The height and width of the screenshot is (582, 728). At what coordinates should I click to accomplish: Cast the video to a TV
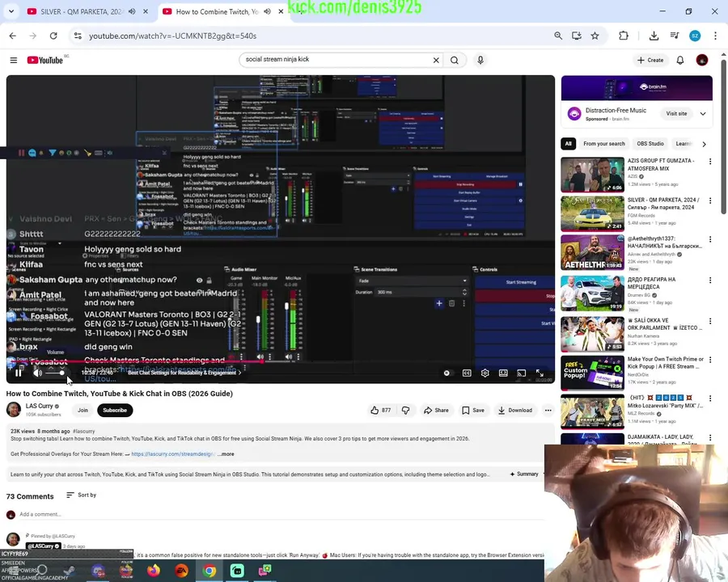(x=522, y=373)
